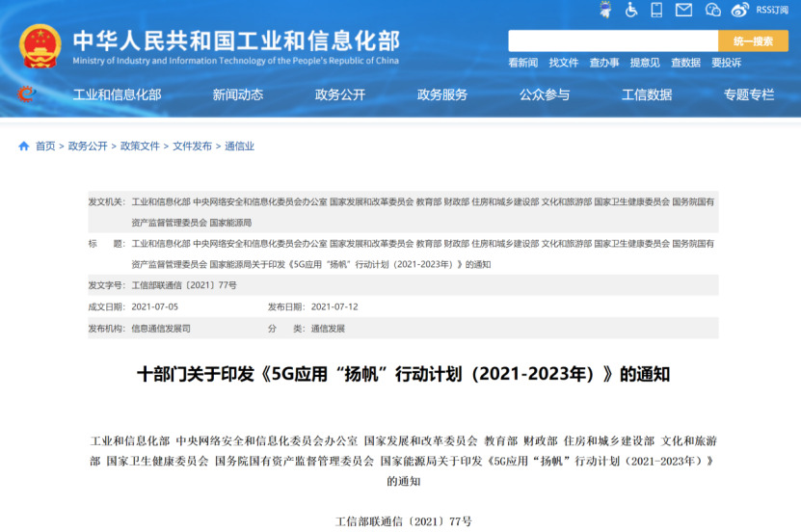Go to 通信业 in breadcrumb
Screen dimensions: 801x532
(240, 146)
